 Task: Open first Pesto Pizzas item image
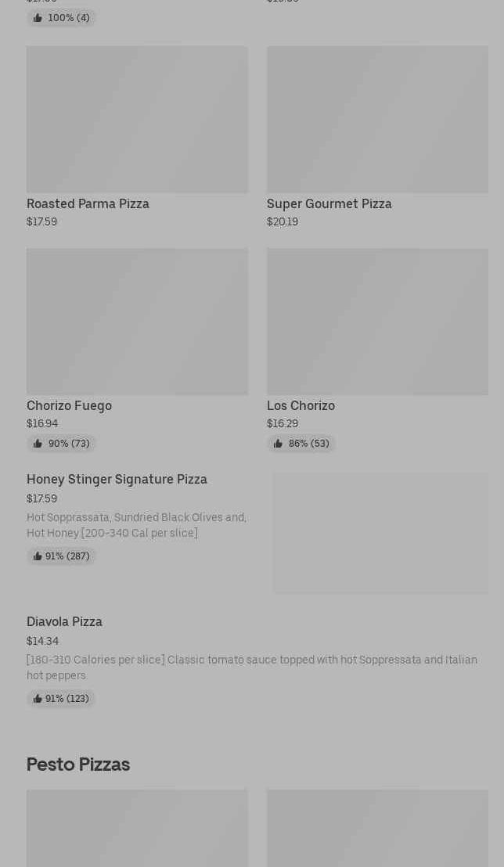click(x=137, y=829)
